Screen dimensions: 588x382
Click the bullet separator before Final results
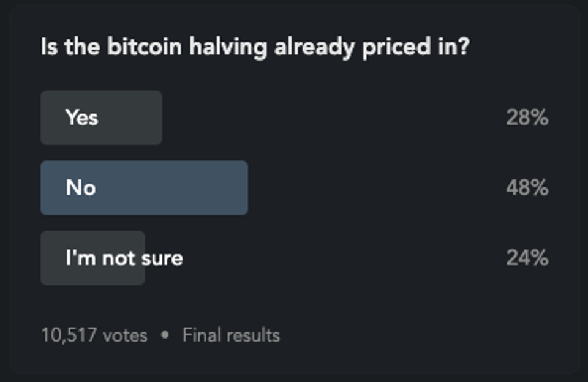165,334
